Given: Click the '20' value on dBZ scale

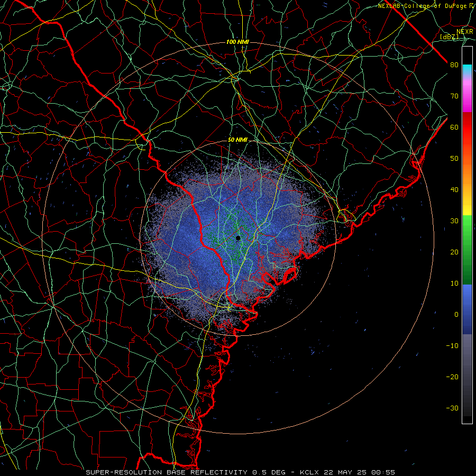Looking at the screenshot, I should [454, 252].
